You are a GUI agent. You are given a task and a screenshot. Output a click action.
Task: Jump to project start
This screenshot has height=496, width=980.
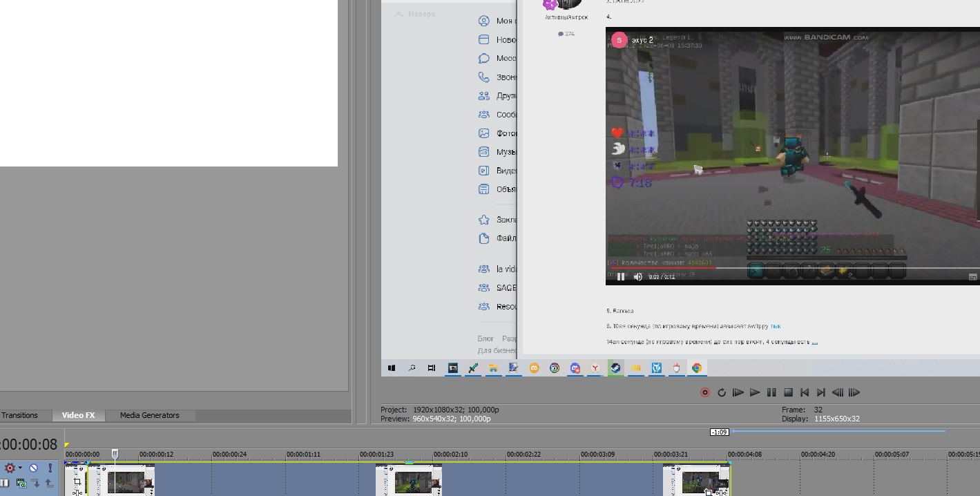click(805, 392)
